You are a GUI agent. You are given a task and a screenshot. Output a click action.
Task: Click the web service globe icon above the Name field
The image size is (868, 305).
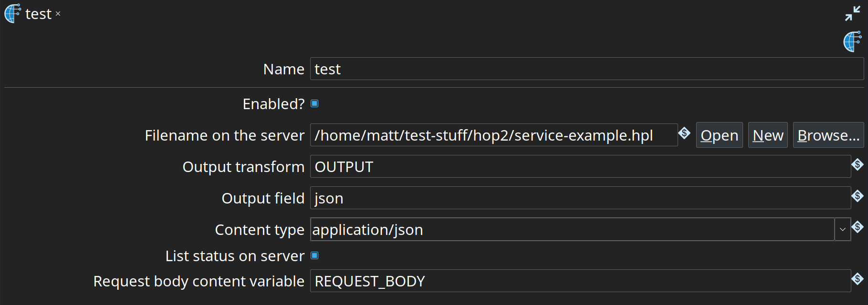point(852,42)
